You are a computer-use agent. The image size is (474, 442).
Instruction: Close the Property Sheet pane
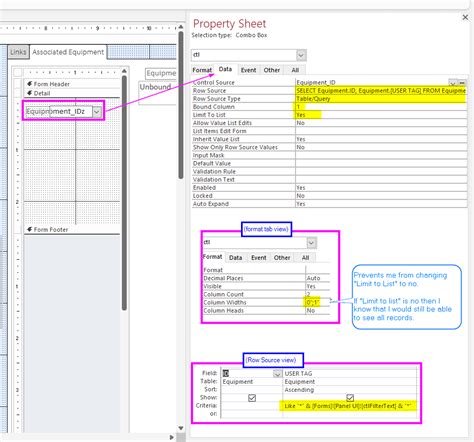tap(465, 17)
